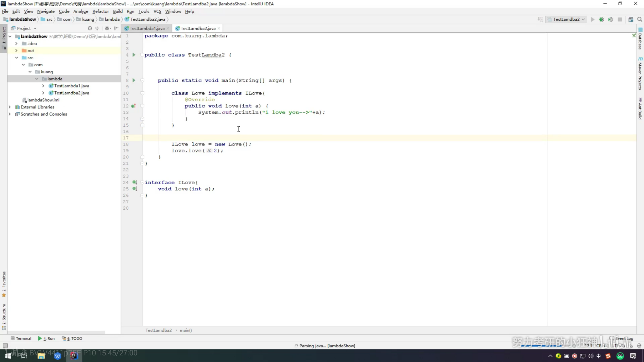
Task: Open the 6: TODO tool window
Action: click(72, 338)
